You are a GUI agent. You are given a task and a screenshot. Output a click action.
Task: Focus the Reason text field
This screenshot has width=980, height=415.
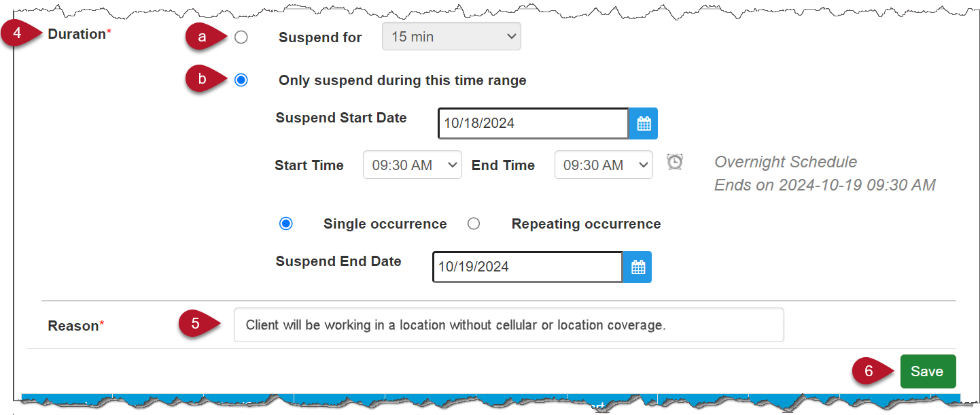tap(508, 325)
